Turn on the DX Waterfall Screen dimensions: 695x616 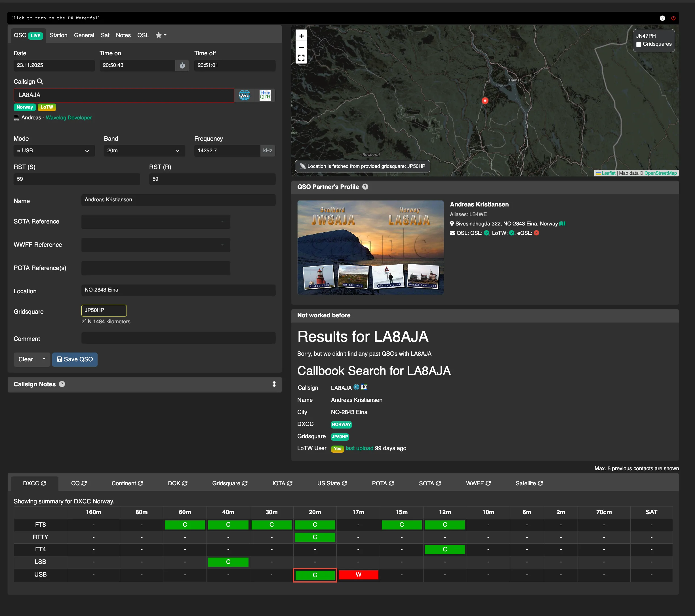[x=55, y=18]
